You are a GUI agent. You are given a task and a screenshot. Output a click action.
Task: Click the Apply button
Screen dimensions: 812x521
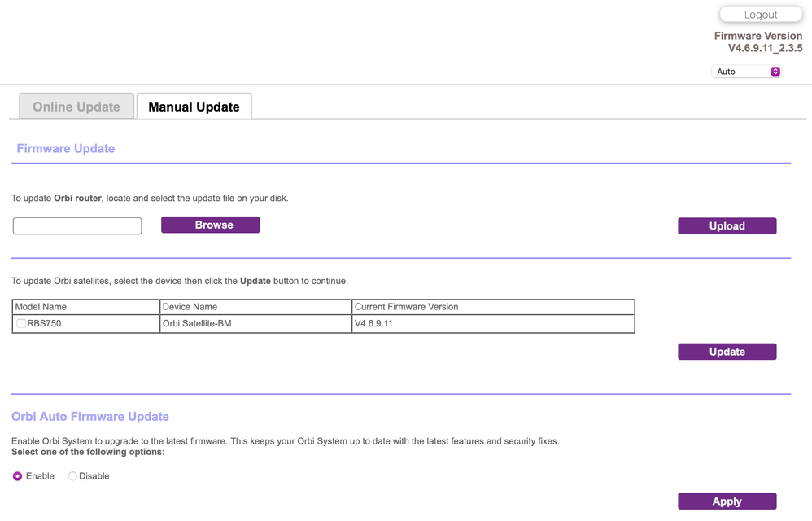727,501
